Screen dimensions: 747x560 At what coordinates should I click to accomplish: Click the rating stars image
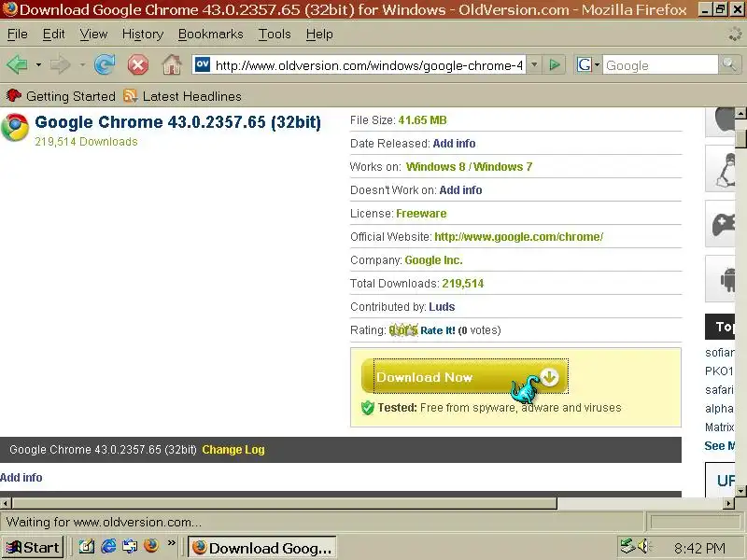pyautogui.click(x=403, y=330)
